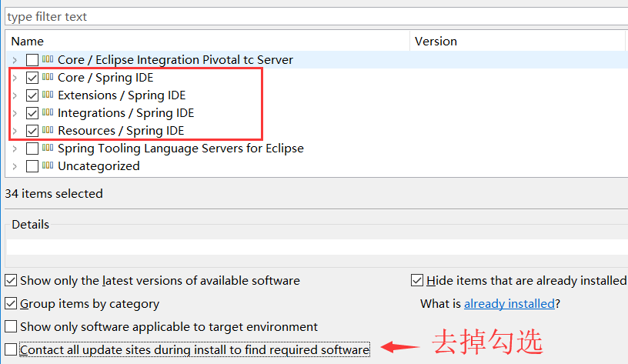The height and width of the screenshot is (364, 628).
Task: Expand the Core / Spring IDE tree node
Action: 15,78
